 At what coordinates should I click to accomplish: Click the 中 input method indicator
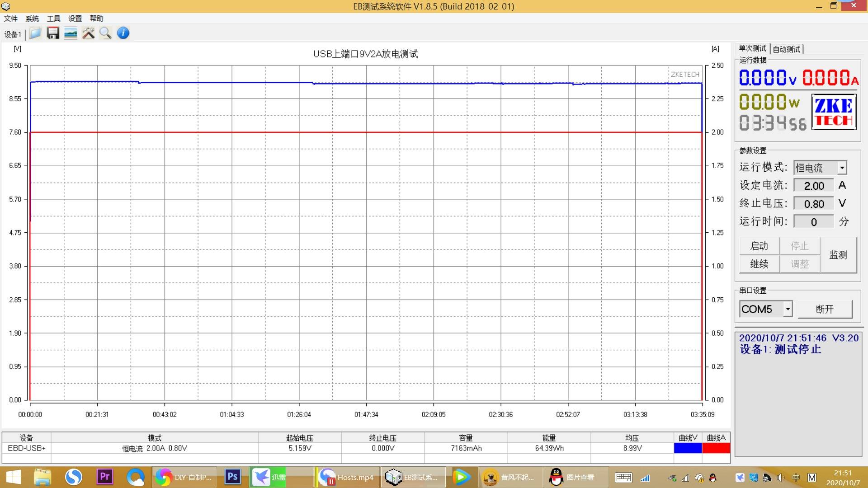click(796, 478)
